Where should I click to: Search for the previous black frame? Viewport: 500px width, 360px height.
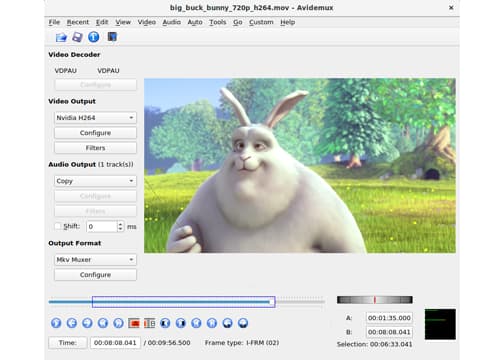165,323
